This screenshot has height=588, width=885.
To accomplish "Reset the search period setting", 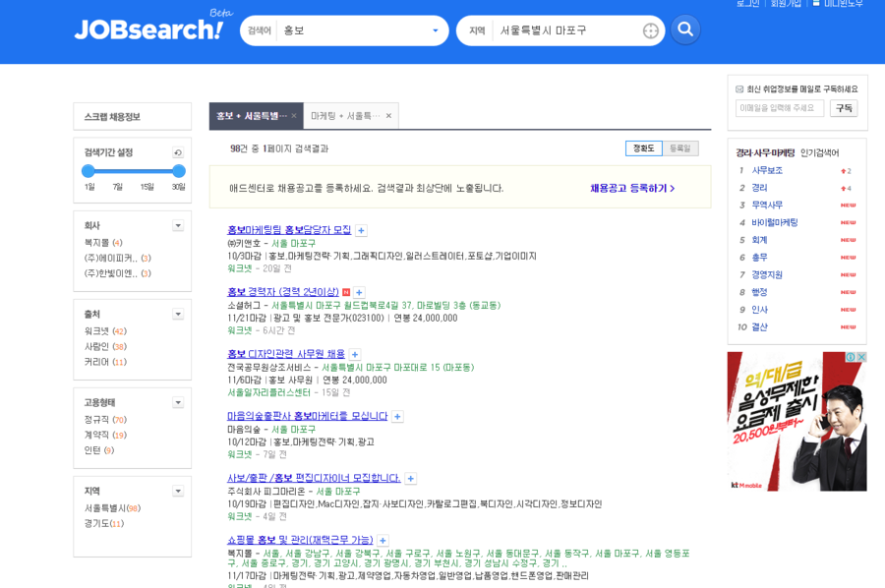I will pos(178,152).
